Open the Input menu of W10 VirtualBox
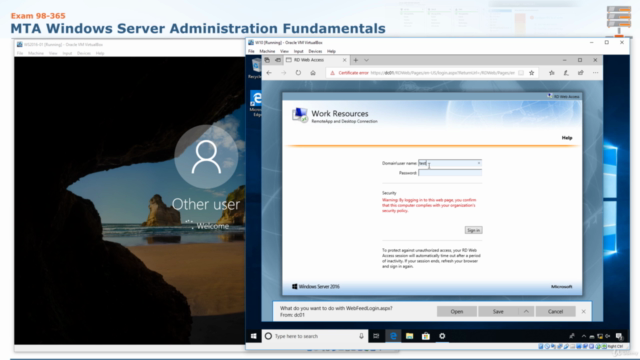Image resolution: width=640 pixels, height=360 pixels. point(298,51)
